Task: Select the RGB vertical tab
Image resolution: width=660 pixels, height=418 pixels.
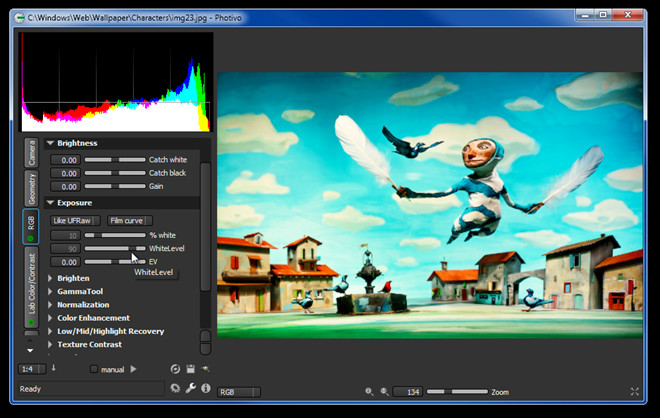Action: pyautogui.click(x=31, y=226)
